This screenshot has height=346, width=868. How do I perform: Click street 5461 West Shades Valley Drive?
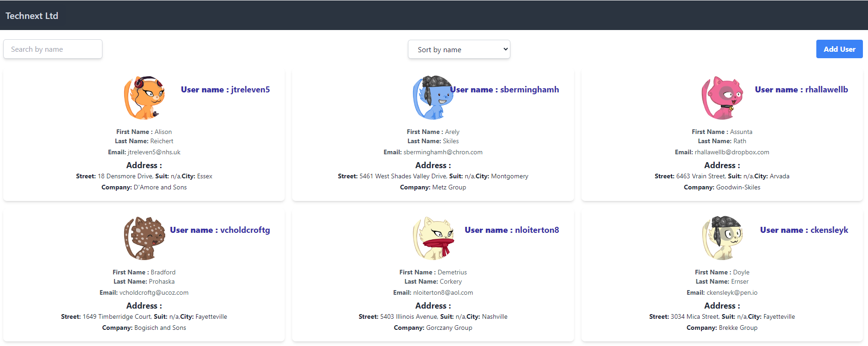pos(403,176)
